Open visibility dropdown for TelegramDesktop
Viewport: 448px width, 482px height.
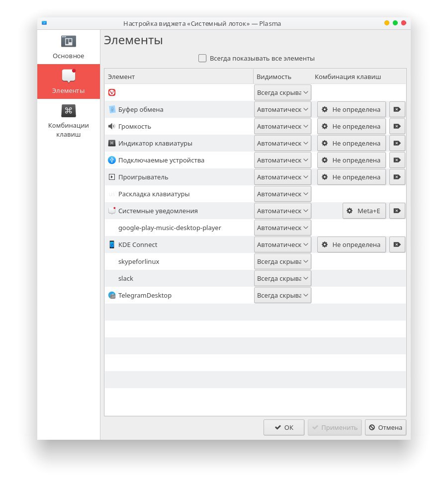282,295
